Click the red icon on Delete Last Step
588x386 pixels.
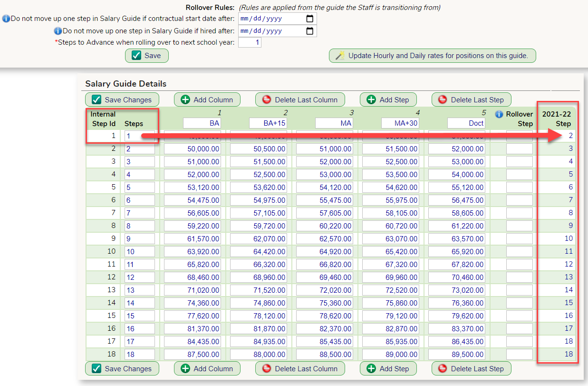point(442,99)
